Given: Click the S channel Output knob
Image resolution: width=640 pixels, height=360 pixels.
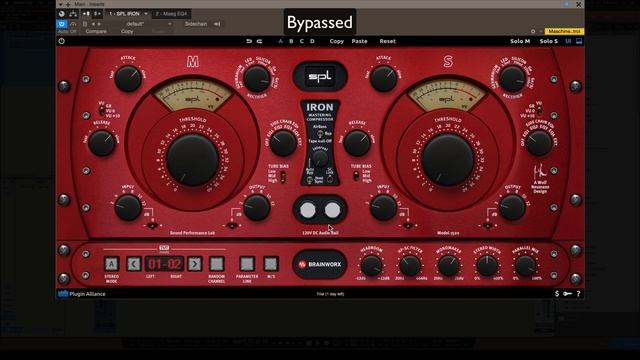Looking at the screenshot, I should pos(512,208).
